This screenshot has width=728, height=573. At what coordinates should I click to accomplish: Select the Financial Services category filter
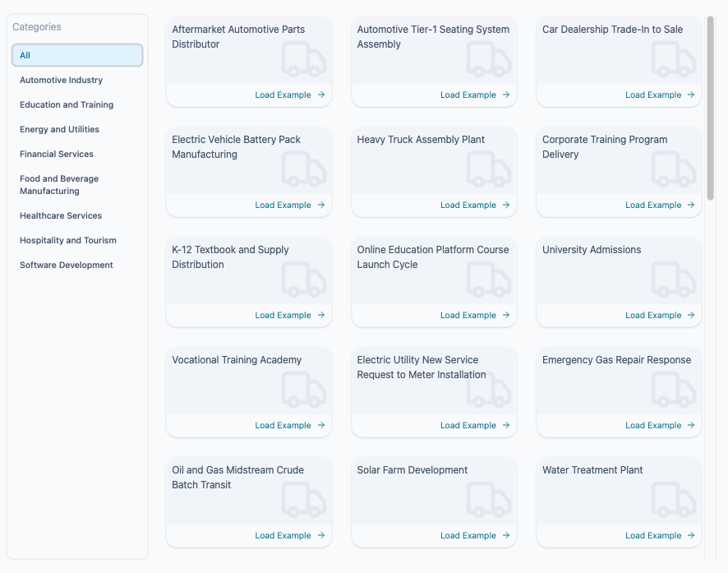click(x=56, y=154)
